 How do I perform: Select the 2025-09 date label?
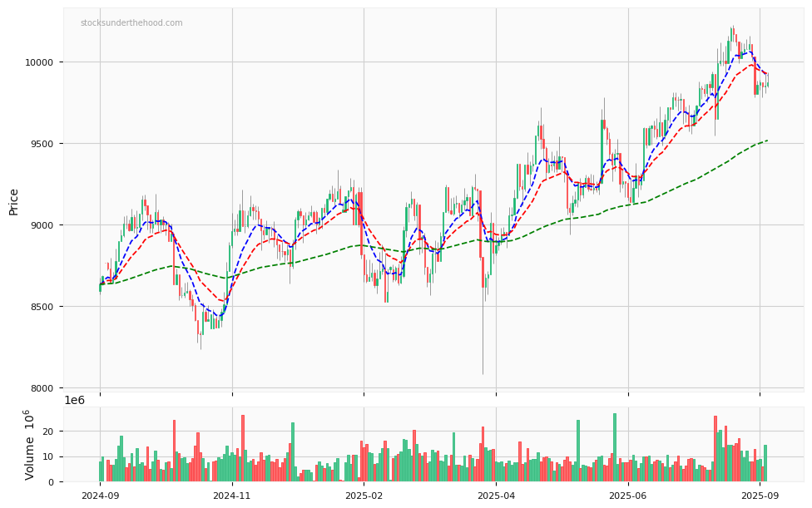tap(760, 496)
